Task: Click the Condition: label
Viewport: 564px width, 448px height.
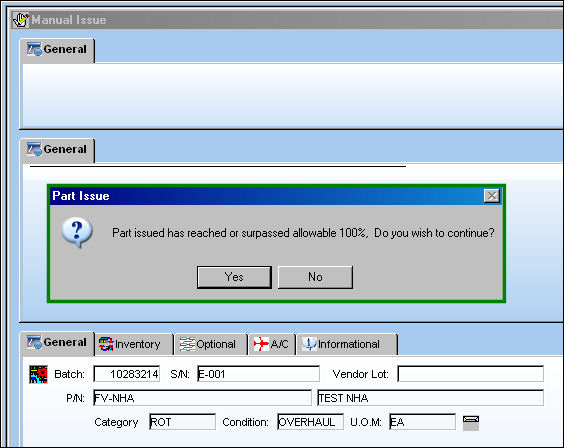Action: pyautogui.click(x=245, y=422)
